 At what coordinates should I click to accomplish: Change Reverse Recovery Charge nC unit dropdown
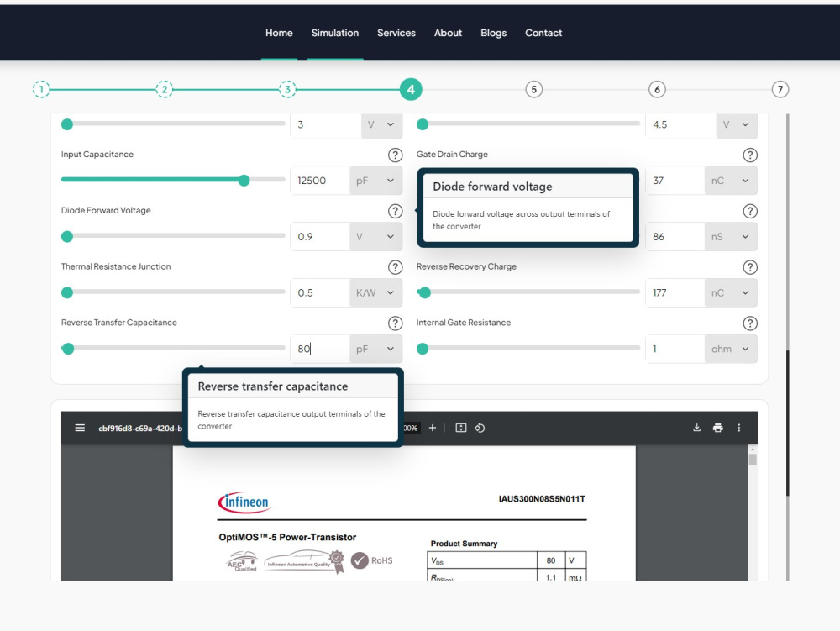click(x=731, y=293)
